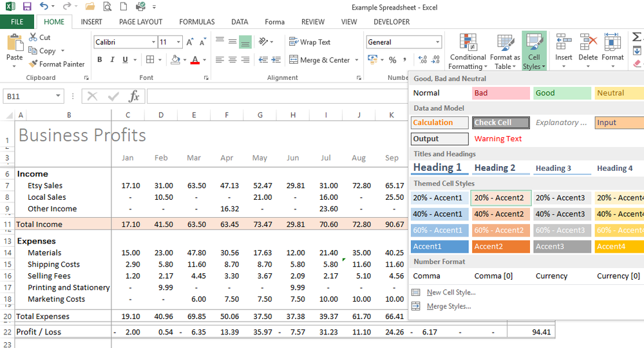Screen dimensions: 644x348
Task: Apply the 40% - Accent2 style
Action: tap(500, 214)
